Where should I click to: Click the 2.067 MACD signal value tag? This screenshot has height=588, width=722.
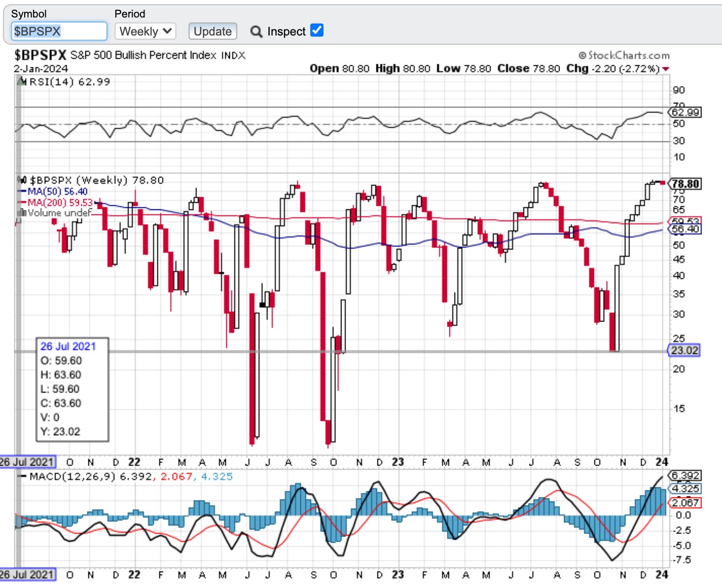tap(685, 503)
